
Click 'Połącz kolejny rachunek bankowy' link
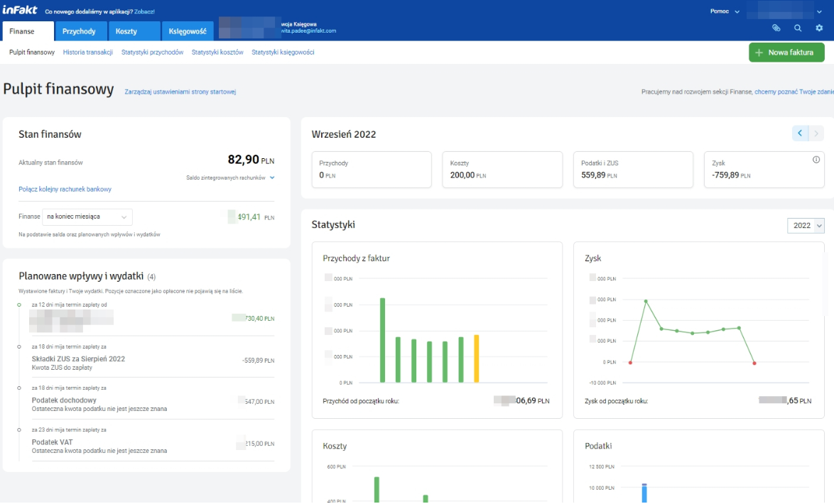coord(65,190)
